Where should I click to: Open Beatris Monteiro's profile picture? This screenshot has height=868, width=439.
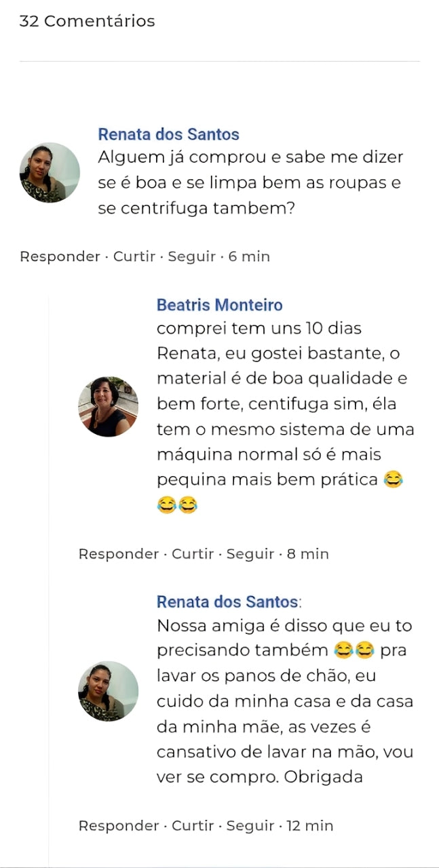[108, 407]
